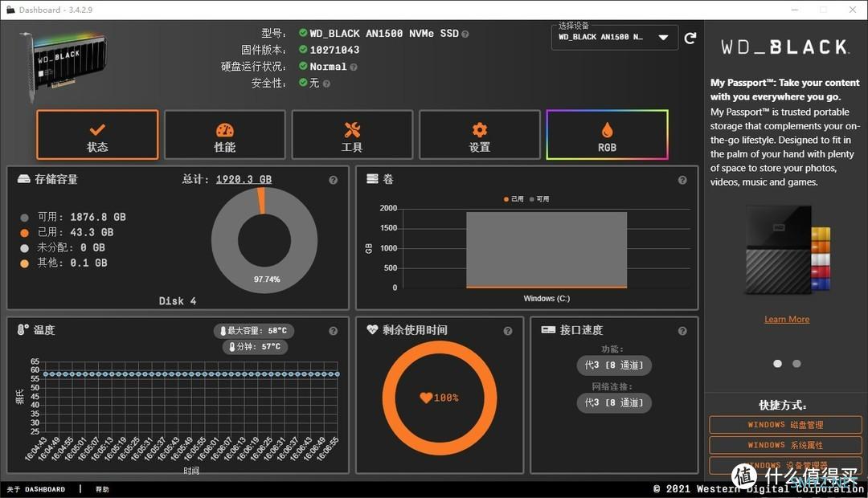Toggle the 可用 legend in volume chart
Screen dimensions: 868x498
(x=540, y=198)
